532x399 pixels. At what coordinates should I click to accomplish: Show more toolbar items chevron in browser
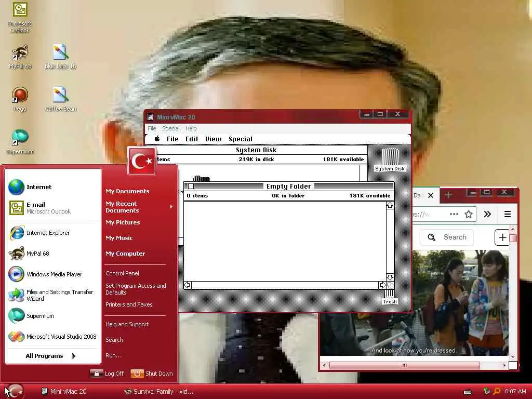487,214
